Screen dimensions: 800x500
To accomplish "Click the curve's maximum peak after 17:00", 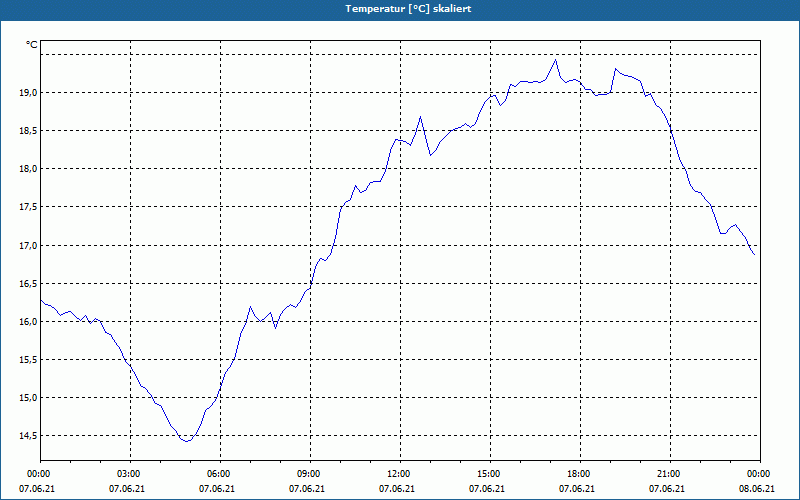I will (x=556, y=60).
